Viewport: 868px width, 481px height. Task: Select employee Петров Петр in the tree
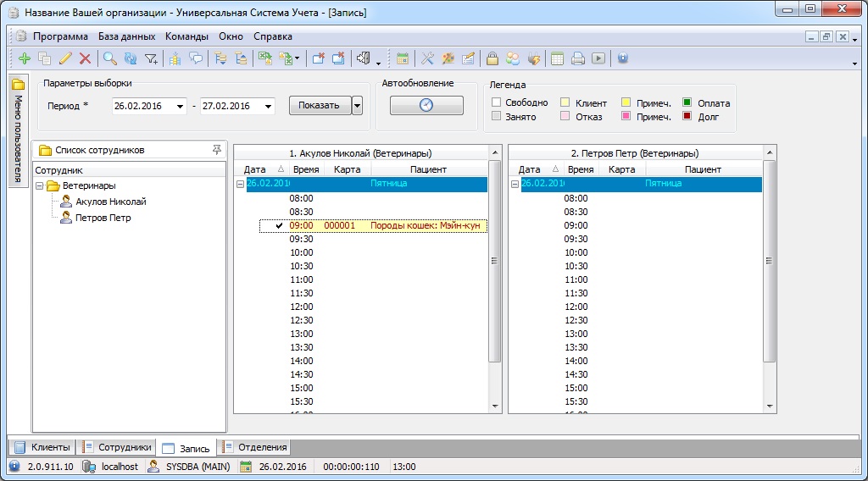point(103,218)
